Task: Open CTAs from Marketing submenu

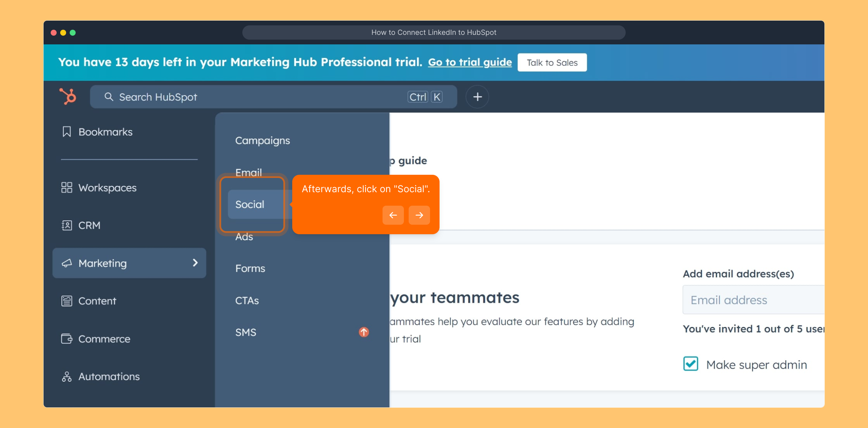Action: 247,300
